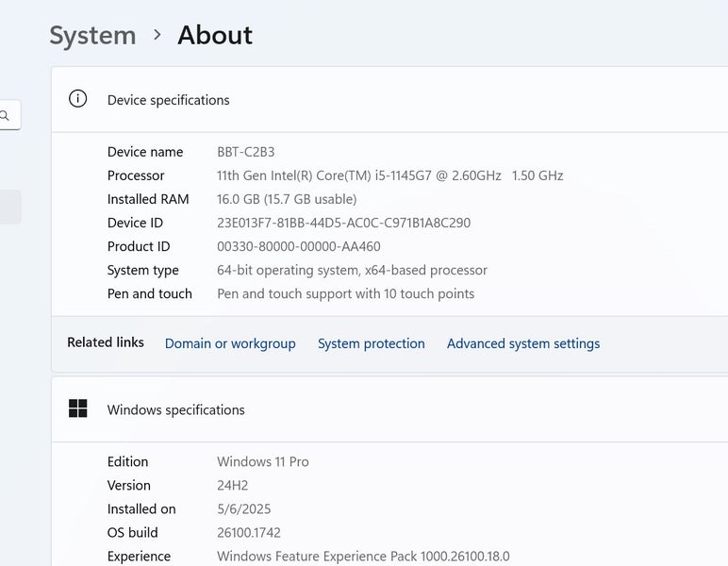Click the Device ID value
728x566 pixels.
point(343,223)
